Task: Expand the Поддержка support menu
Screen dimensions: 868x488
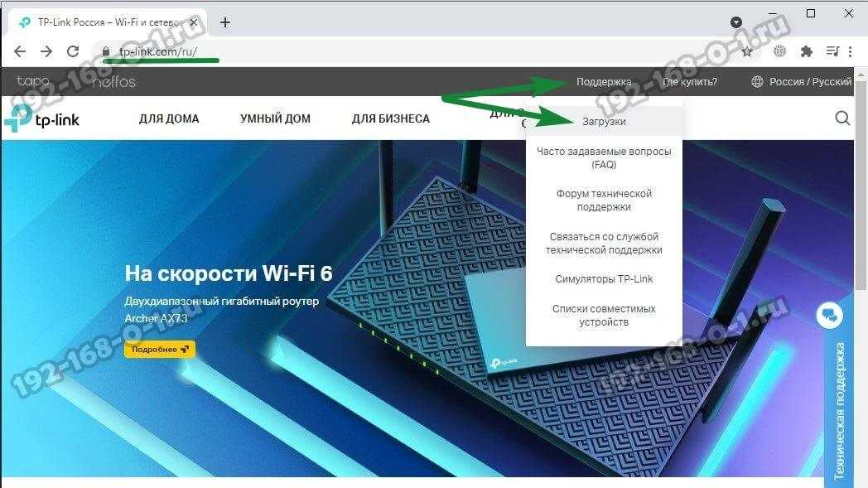Action: [x=604, y=81]
